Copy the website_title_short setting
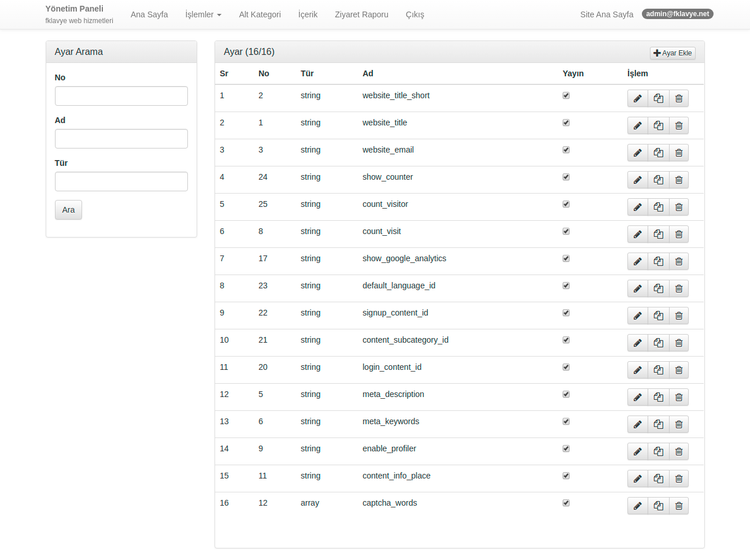Viewport: 750px width, 560px height. click(658, 98)
